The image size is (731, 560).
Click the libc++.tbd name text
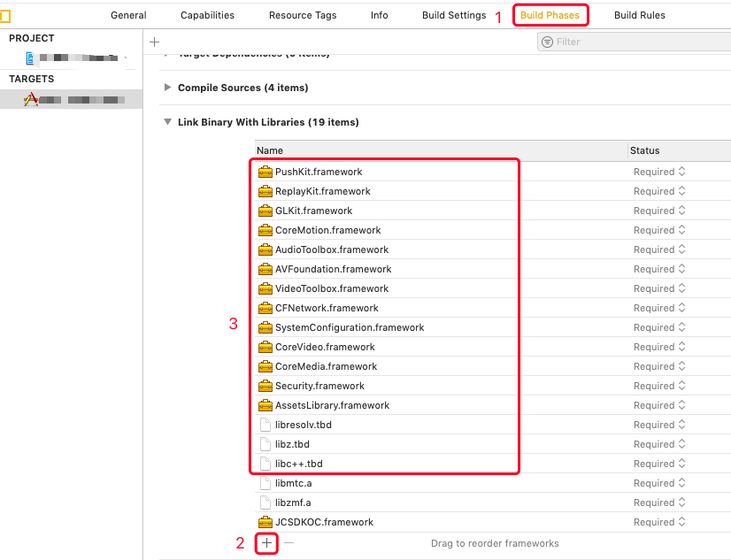(299, 464)
